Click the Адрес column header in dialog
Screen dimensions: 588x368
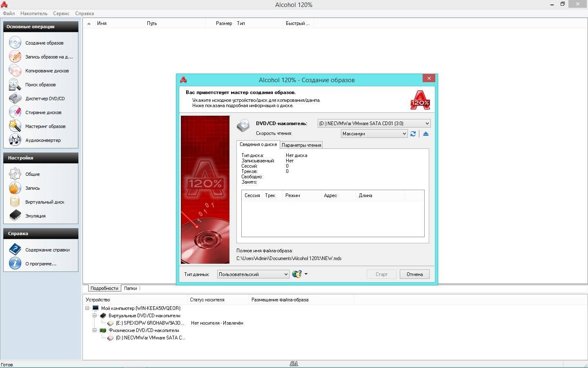pos(339,195)
